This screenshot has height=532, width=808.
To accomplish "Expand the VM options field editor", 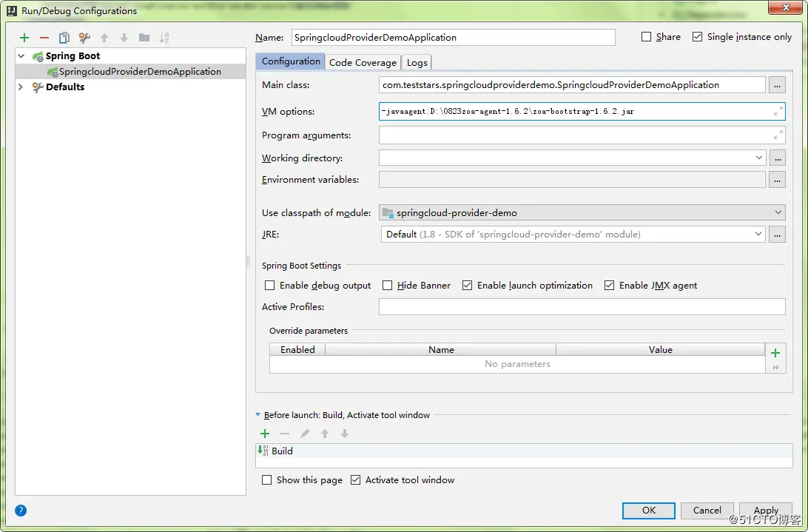I will coord(778,111).
